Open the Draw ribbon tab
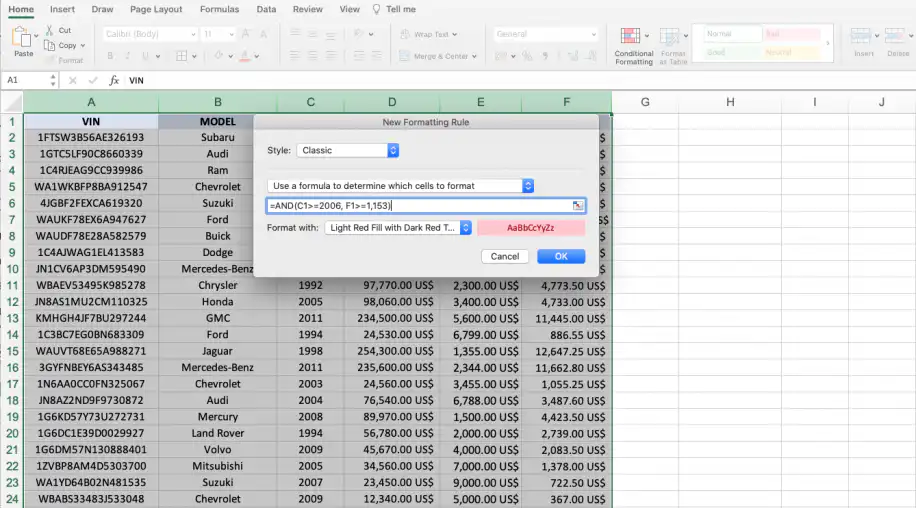This screenshot has width=916, height=508. [x=102, y=9]
